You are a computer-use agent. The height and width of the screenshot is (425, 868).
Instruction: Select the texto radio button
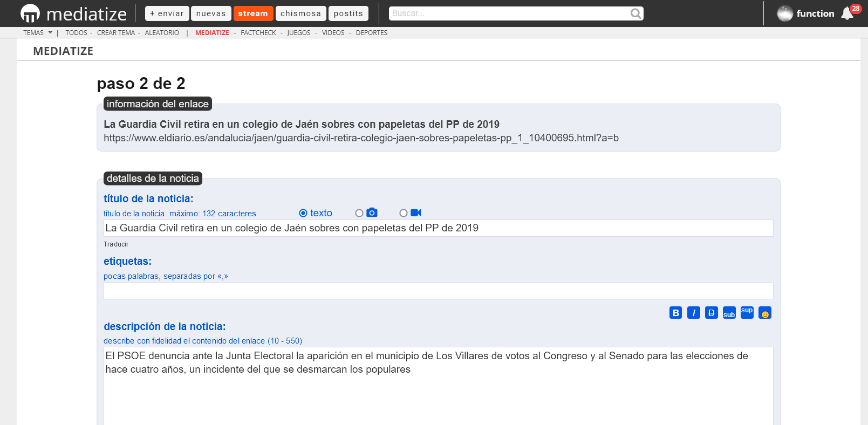point(303,213)
